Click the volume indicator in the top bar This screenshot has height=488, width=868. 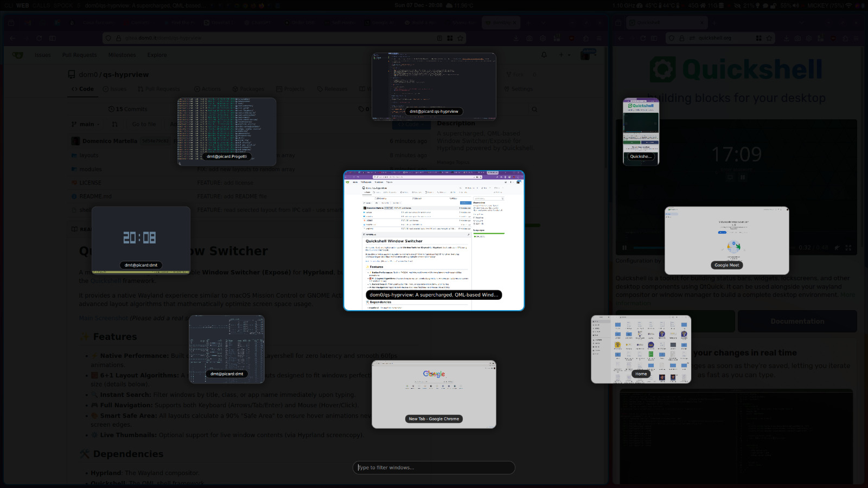(x=790, y=5)
